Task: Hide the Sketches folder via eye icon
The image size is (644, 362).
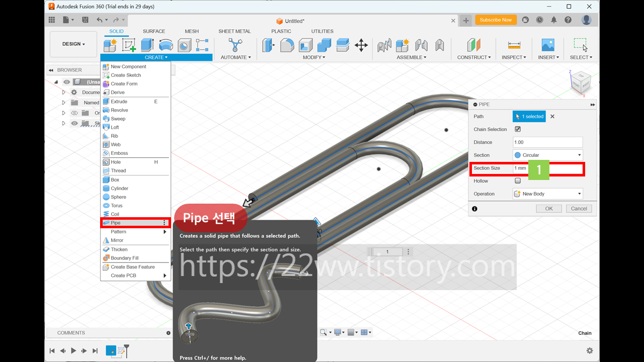Action: tap(74, 123)
